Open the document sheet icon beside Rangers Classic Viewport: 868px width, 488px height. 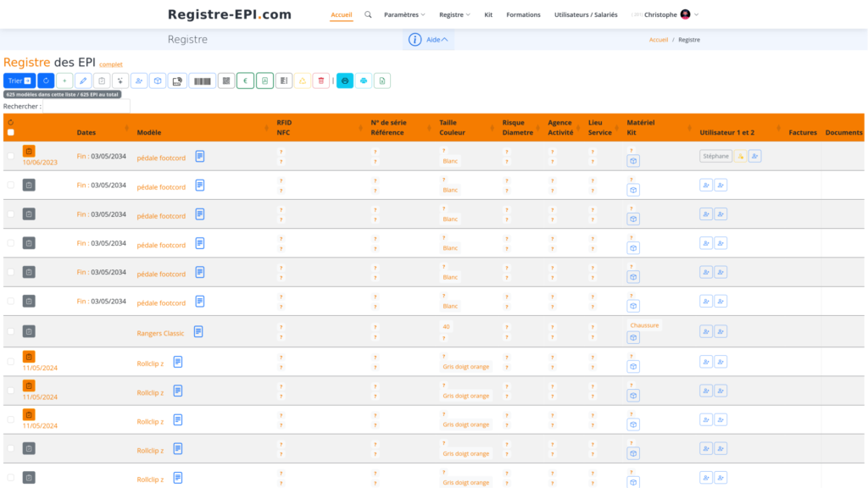[198, 331]
